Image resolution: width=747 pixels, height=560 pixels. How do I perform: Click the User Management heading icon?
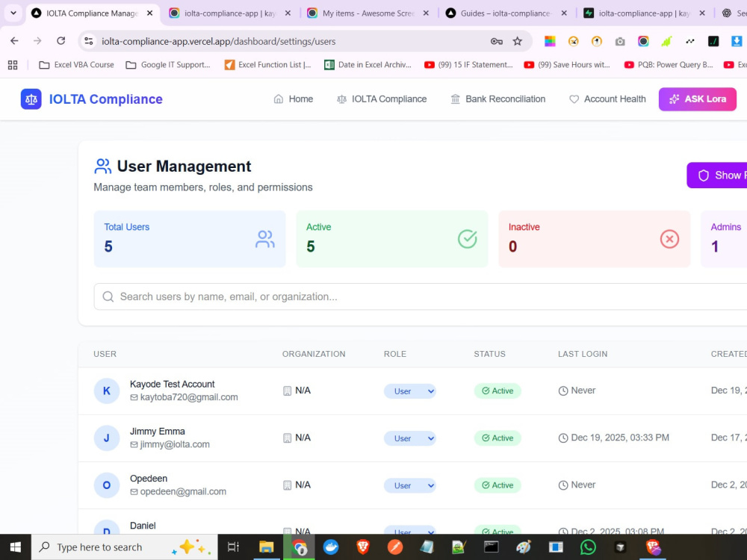[102, 167]
